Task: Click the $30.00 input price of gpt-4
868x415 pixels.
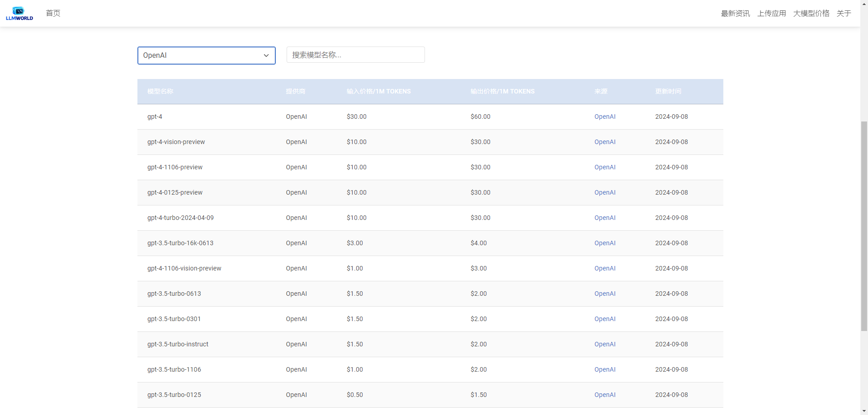Action: 357,117
